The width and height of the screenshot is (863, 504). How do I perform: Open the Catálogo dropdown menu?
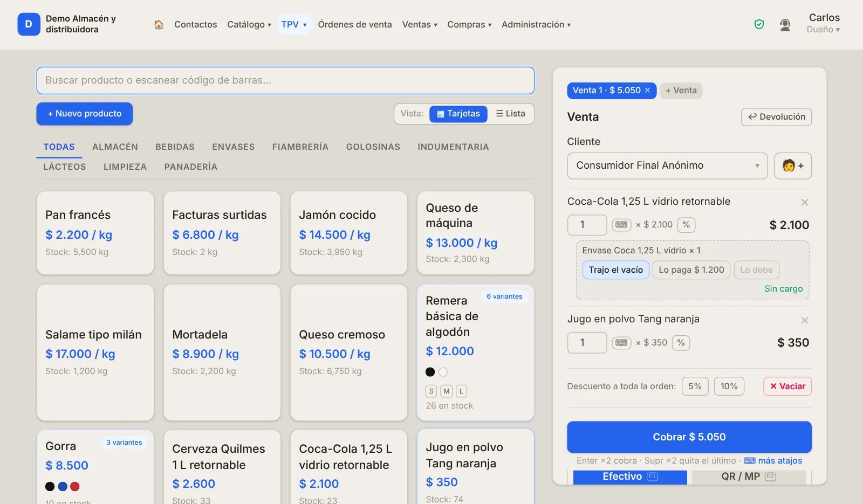(x=249, y=24)
